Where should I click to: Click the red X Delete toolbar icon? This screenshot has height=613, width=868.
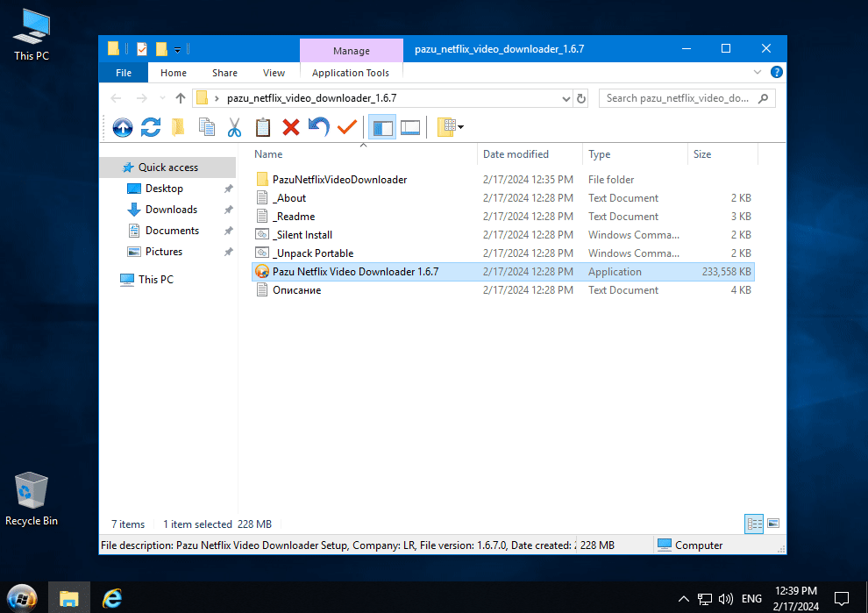click(x=290, y=127)
